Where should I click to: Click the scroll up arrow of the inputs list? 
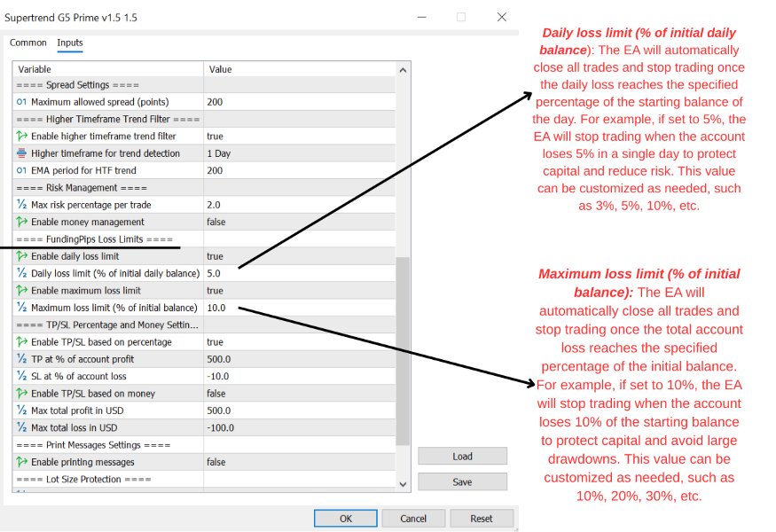coord(403,70)
